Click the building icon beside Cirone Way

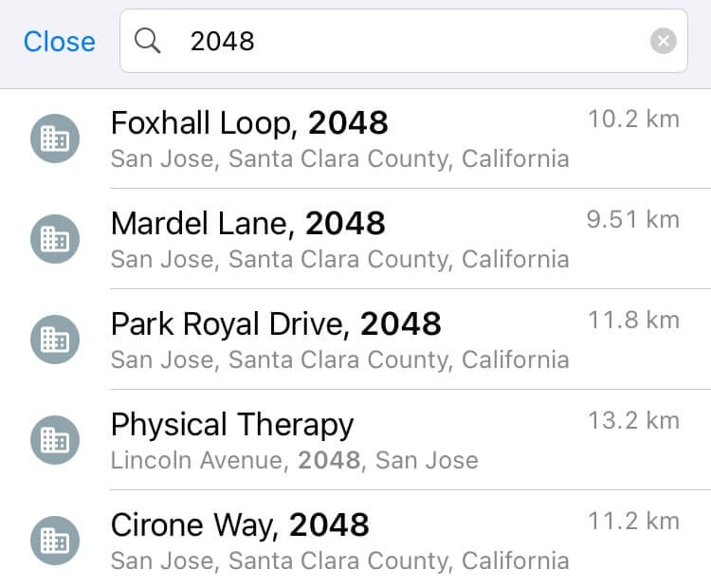tap(55, 541)
